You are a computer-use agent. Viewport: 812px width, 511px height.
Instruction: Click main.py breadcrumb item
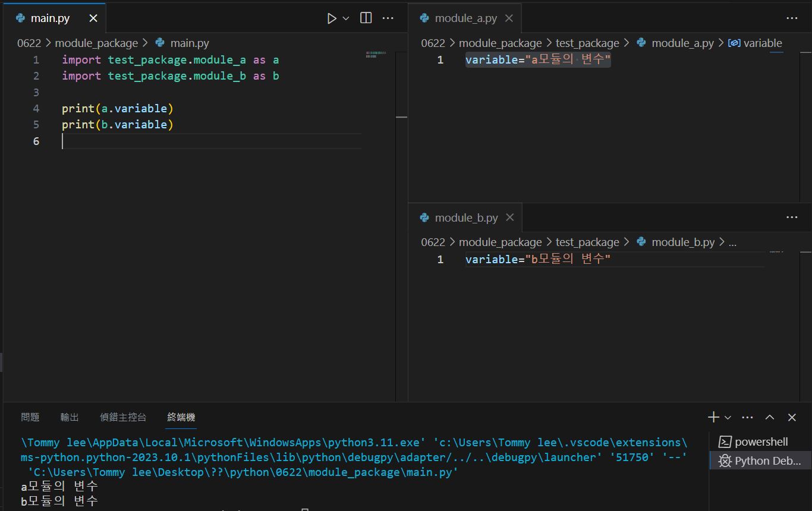[190, 43]
